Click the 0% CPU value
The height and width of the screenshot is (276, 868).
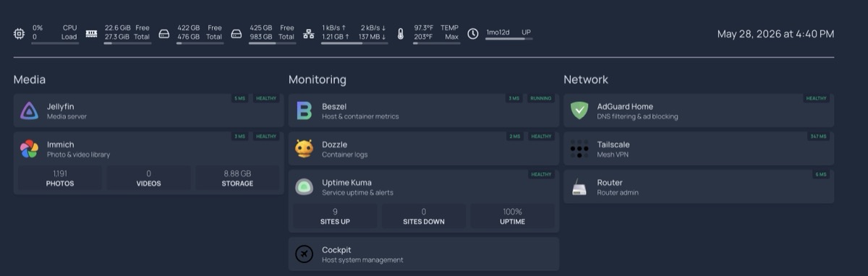[37, 28]
